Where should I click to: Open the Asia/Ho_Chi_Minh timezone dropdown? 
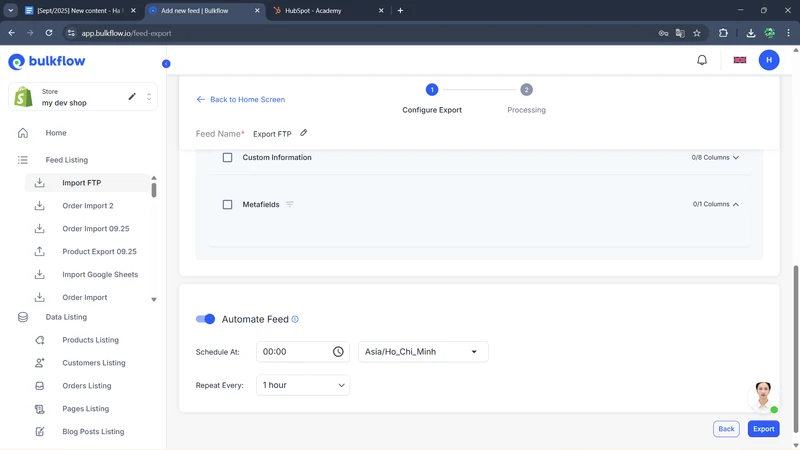pos(423,352)
